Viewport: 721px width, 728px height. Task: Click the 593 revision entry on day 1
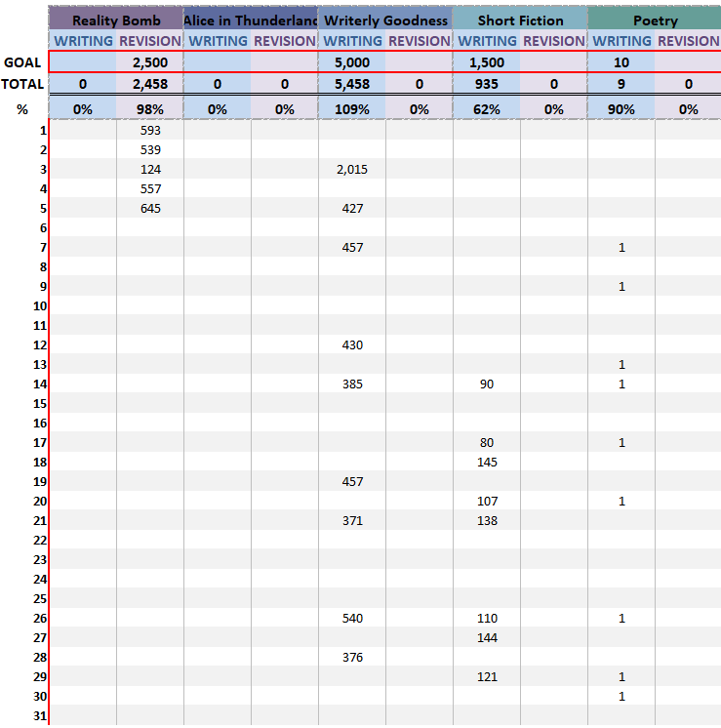coord(149,131)
